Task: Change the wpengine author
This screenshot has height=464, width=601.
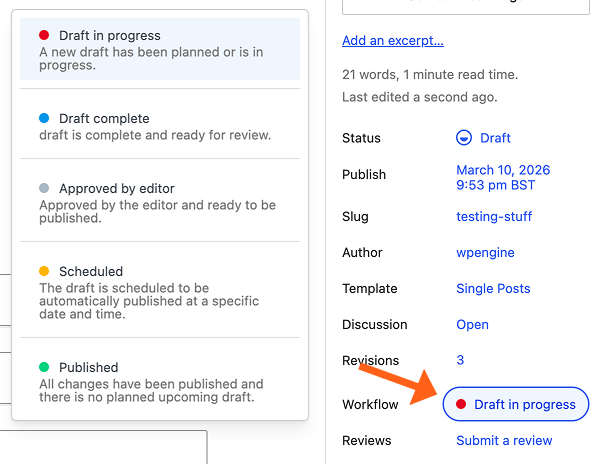Action: (485, 252)
